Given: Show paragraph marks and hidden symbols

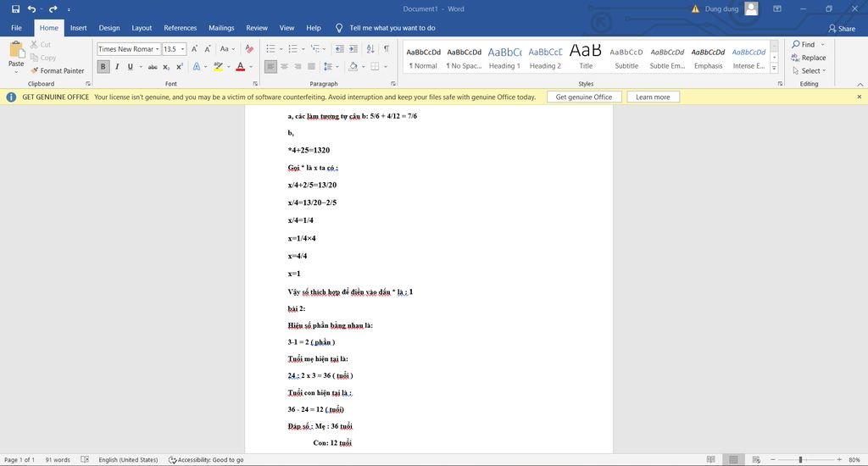Looking at the screenshot, I should click(x=387, y=48).
